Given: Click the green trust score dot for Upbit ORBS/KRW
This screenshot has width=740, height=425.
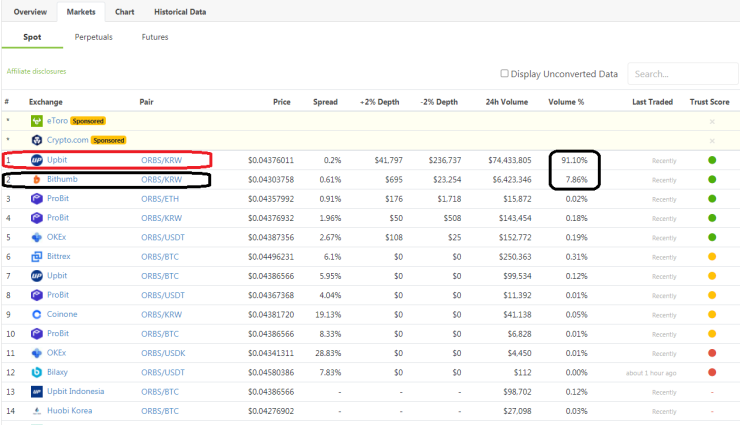Looking at the screenshot, I should [x=712, y=160].
